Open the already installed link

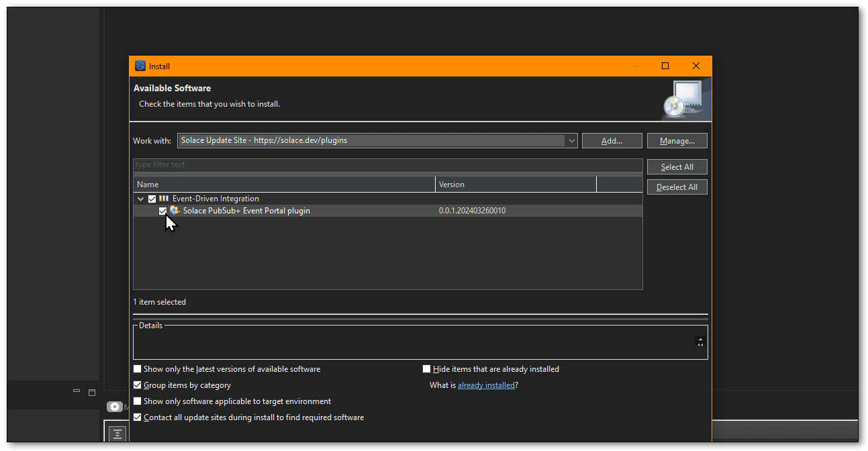[x=486, y=385]
